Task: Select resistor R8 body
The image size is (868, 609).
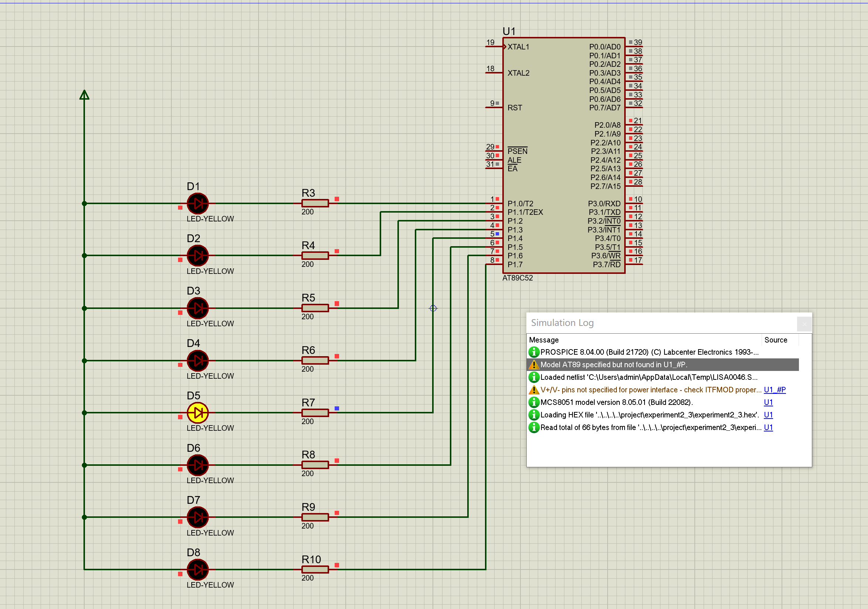Action: (x=315, y=465)
